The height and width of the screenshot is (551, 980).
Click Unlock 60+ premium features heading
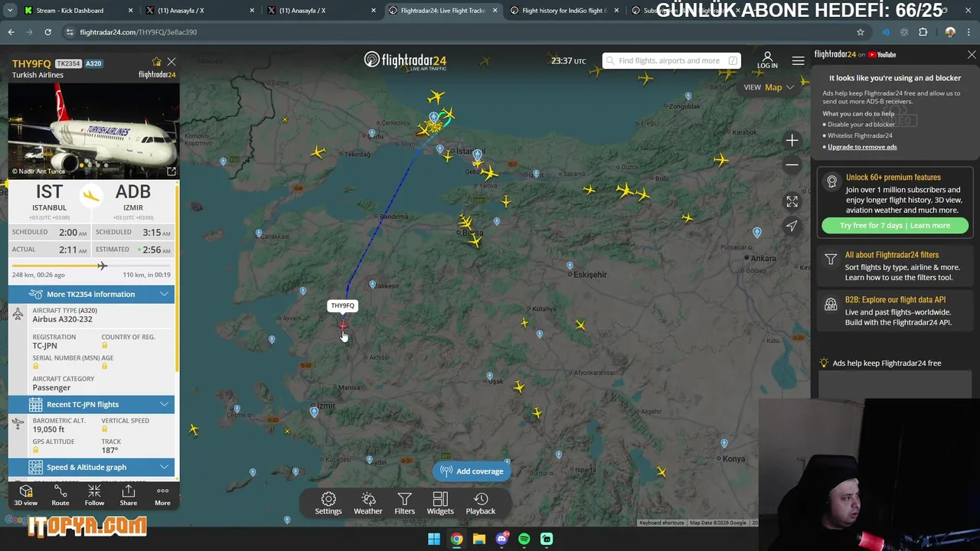click(893, 178)
